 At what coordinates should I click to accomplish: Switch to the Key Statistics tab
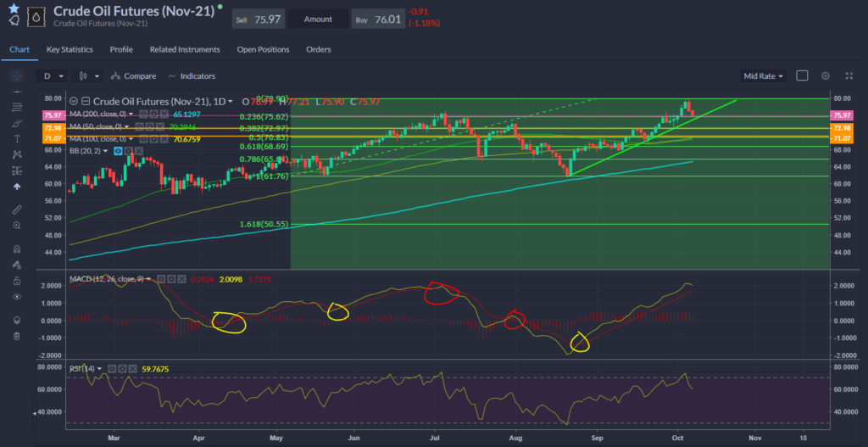click(x=70, y=49)
